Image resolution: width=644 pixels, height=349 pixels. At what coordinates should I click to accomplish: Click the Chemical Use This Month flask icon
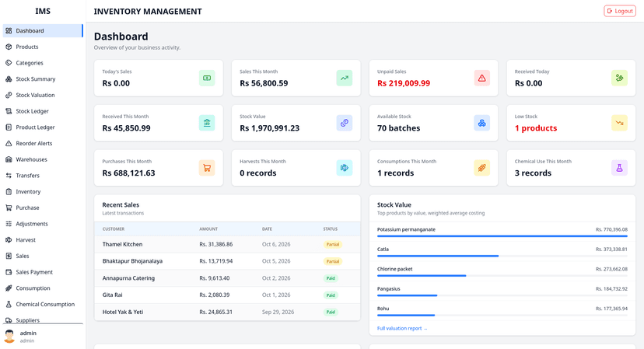[x=619, y=168]
